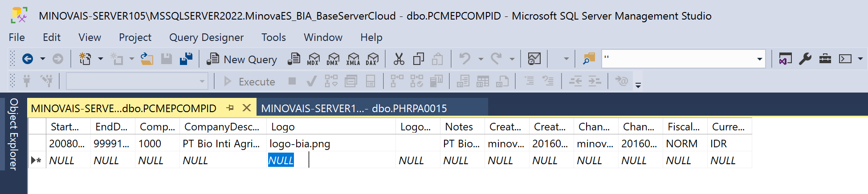Viewport: 868px width, 194px height.
Task: Click the Save All icon
Action: [x=186, y=59]
